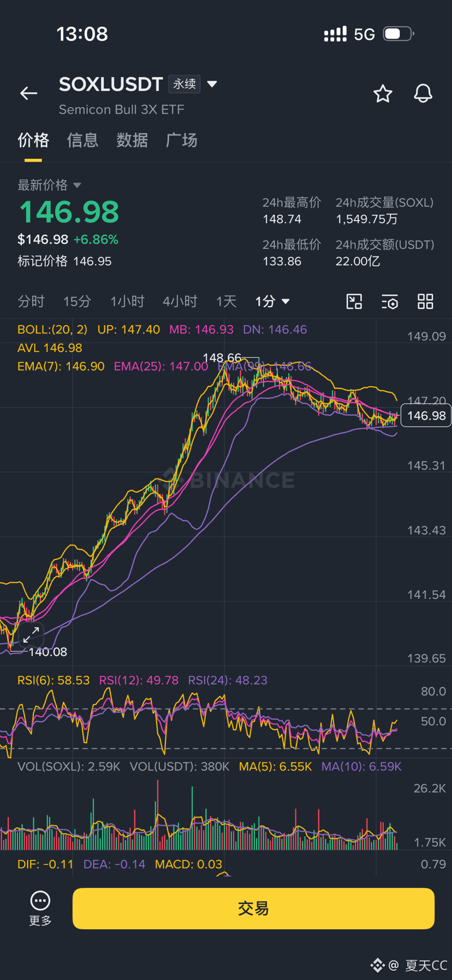Viewport: 452px width, 980px height.
Task: Expand the SOXLUSDT pair selector arrow
Action: (212, 84)
